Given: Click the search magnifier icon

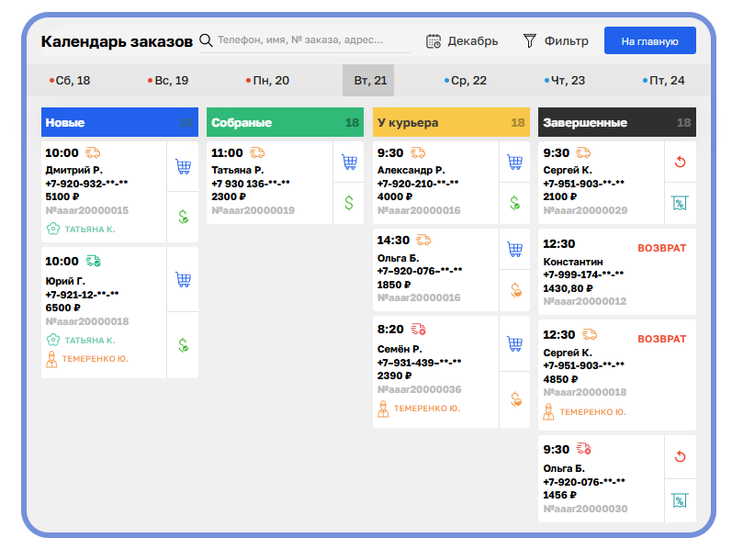Looking at the screenshot, I should [x=206, y=40].
